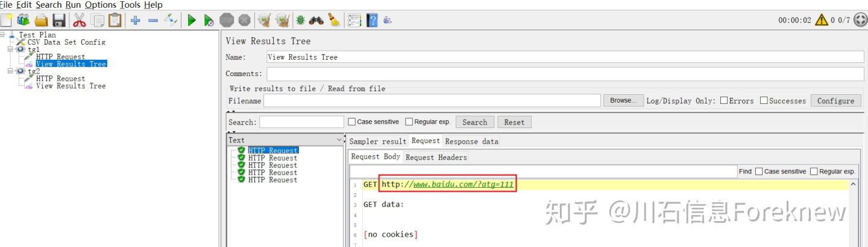Open the Tools menu
Screen dimensions: 868x247
pyautogui.click(x=130, y=5)
